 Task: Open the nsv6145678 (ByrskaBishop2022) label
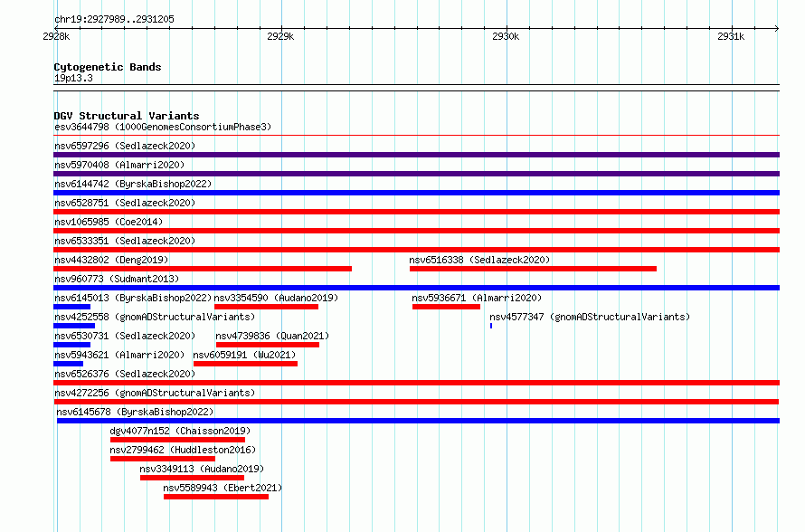point(135,412)
